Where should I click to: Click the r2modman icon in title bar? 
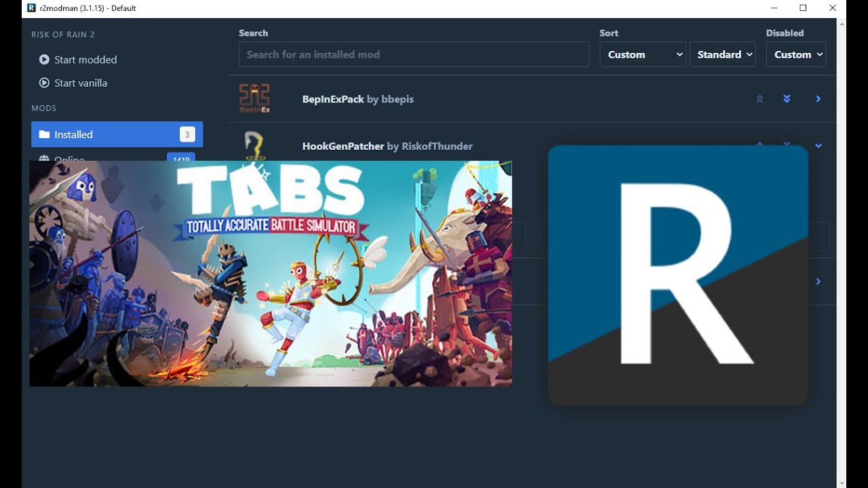(x=32, y=8)
